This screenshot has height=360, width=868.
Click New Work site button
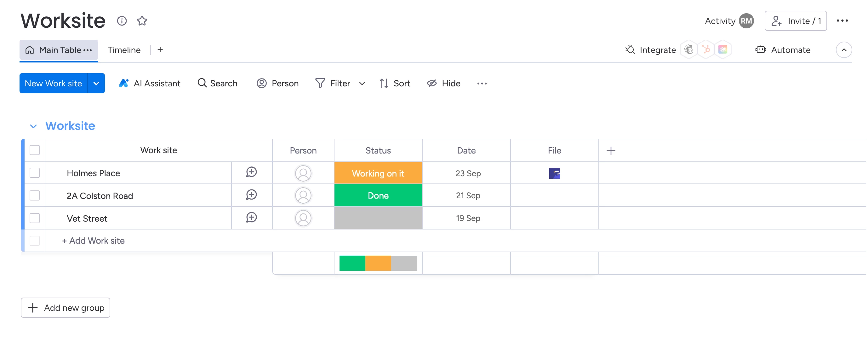click(54, 83)
